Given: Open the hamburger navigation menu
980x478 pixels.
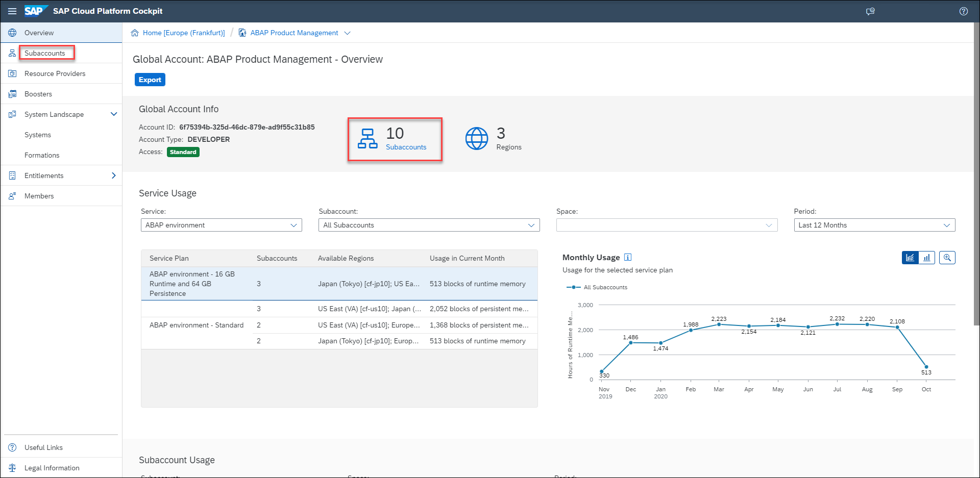Looking at the screenshot, I should (12, 11).
